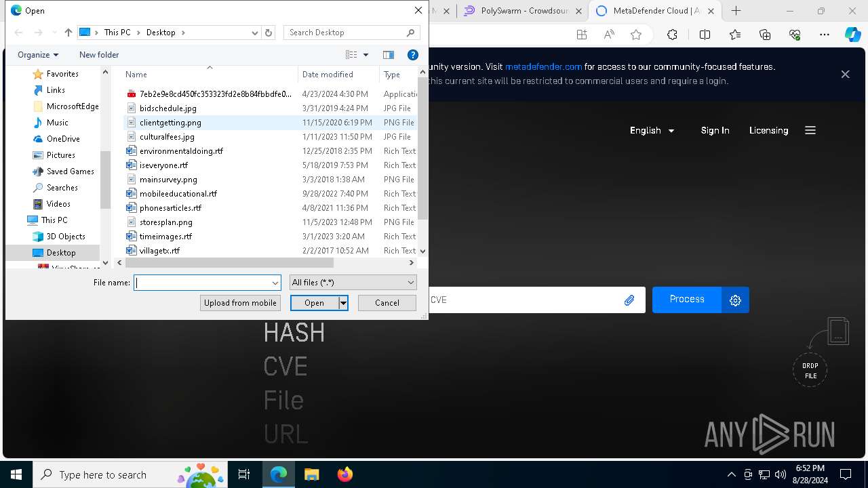
Task: Open the dialog help question mark
Action: click(x=412, y=55)
